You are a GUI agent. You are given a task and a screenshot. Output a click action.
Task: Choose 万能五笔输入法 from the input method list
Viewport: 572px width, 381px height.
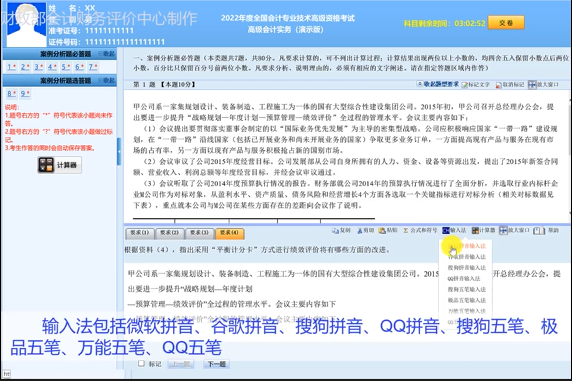coord(466,311)
